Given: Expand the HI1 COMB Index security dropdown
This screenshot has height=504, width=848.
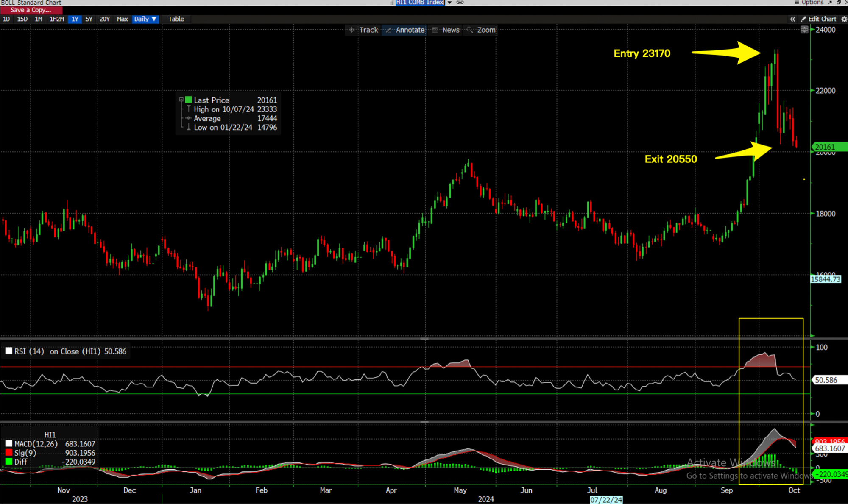Looking at the screenshot, I should (x=449, y=3).
